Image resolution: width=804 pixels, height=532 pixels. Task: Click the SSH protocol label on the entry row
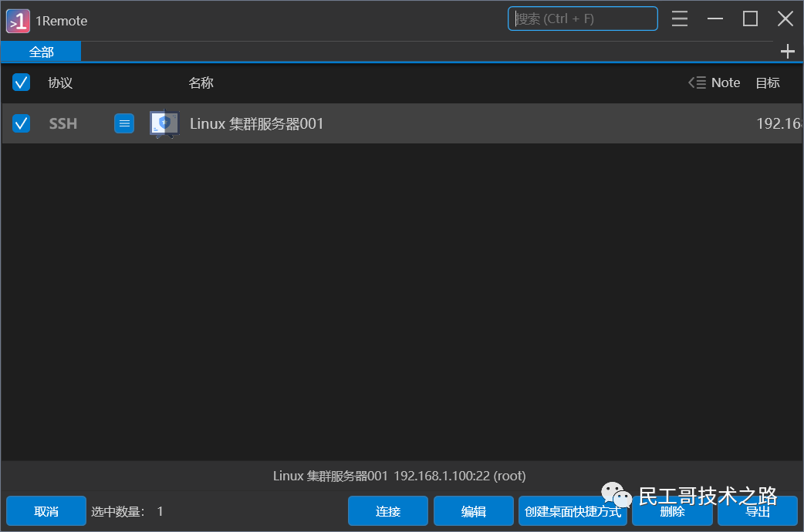[x=62, y=123]
